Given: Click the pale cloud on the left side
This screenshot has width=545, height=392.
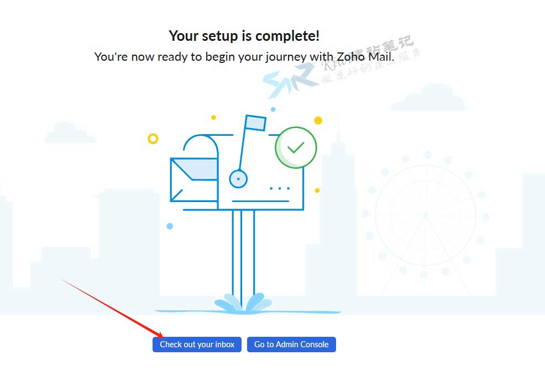Looking at the screenshot, I should pos(70,133).
